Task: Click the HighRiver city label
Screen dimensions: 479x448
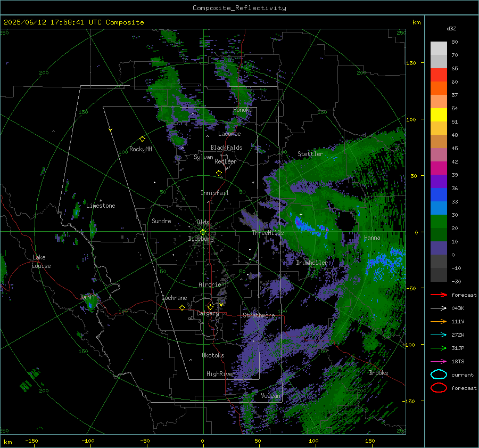Action: pyautogui.click(x=220, y=374)
